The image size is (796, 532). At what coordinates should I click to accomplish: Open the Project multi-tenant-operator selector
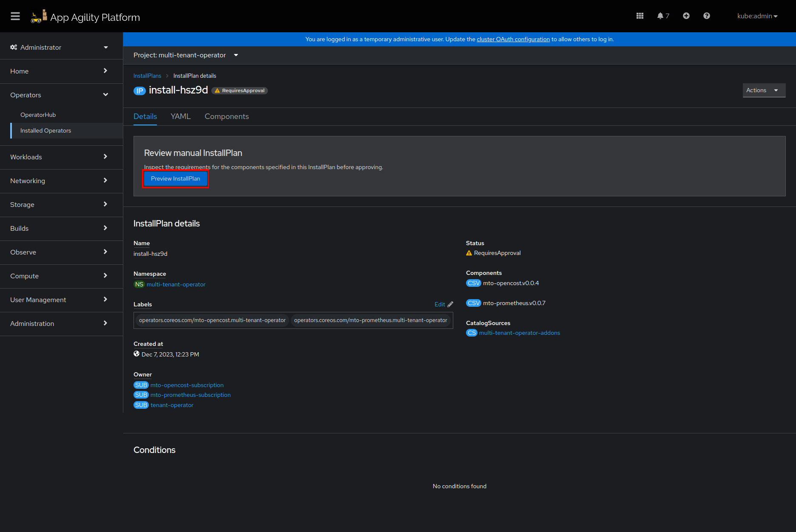[186, 55]
